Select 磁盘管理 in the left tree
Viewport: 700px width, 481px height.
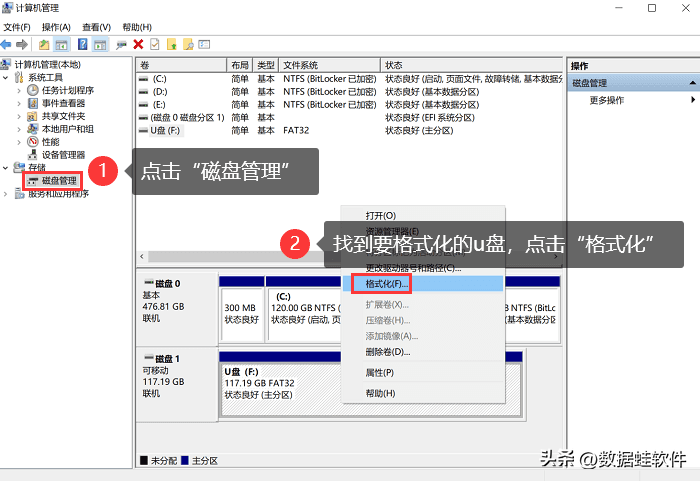point(59,181)
